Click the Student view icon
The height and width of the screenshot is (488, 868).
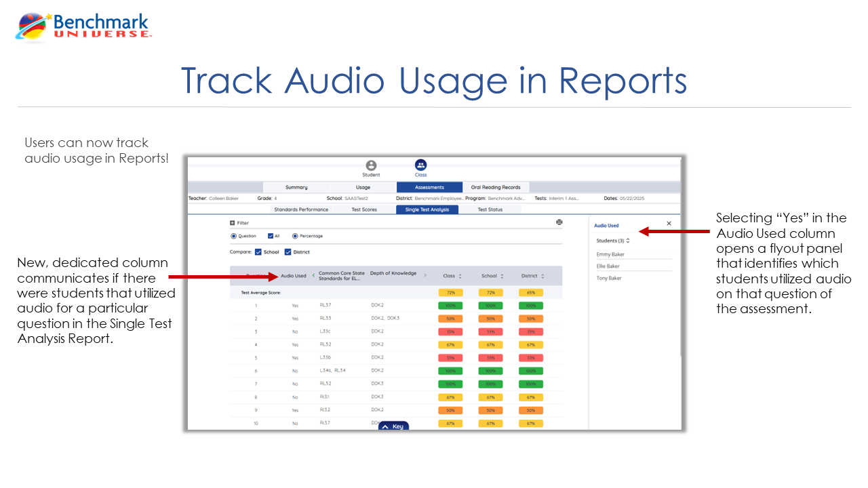click(371, 165)
